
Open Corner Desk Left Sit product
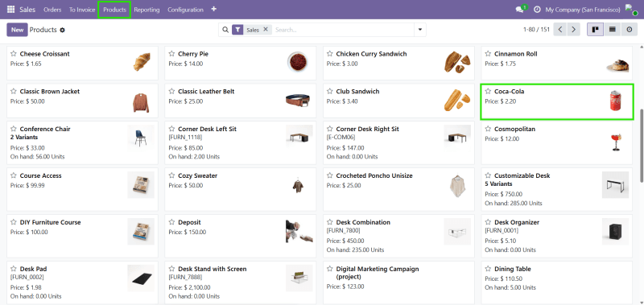point(207,129)
